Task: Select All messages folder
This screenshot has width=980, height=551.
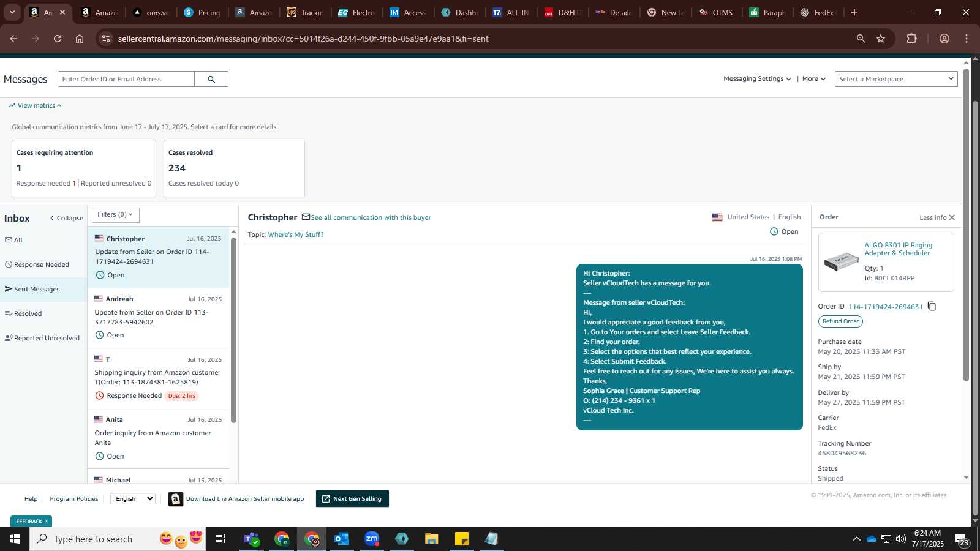Action: coord(43,240)
